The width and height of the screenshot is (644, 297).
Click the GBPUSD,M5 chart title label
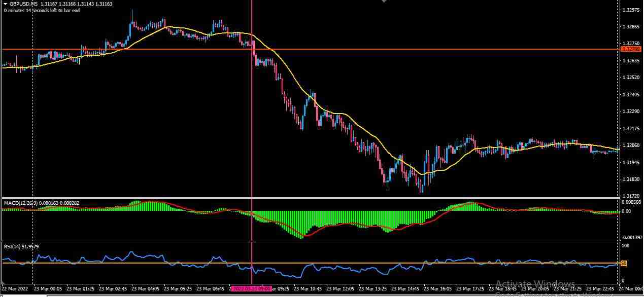click(24, 4)
